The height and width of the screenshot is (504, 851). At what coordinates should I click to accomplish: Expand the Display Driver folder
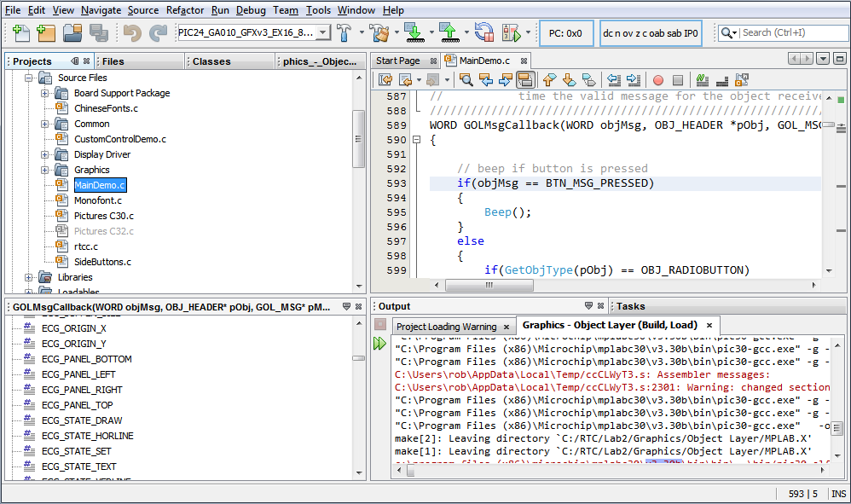point(45,154)
